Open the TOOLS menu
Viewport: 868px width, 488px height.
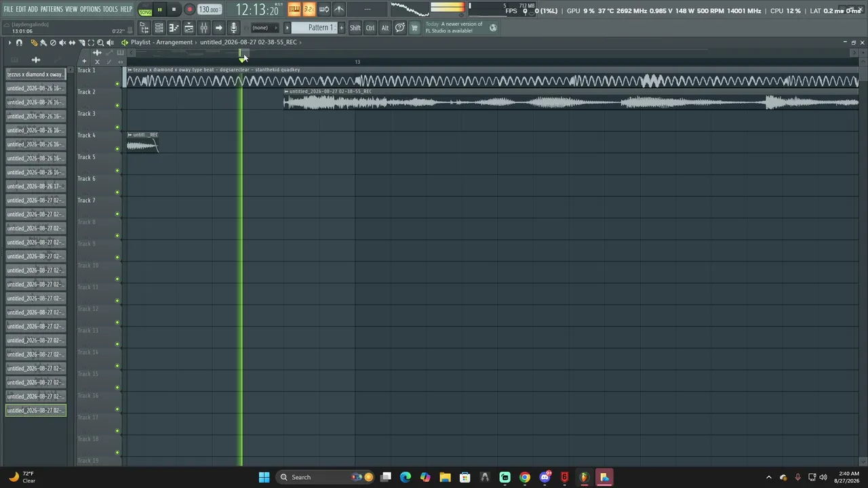coord(111,9)
